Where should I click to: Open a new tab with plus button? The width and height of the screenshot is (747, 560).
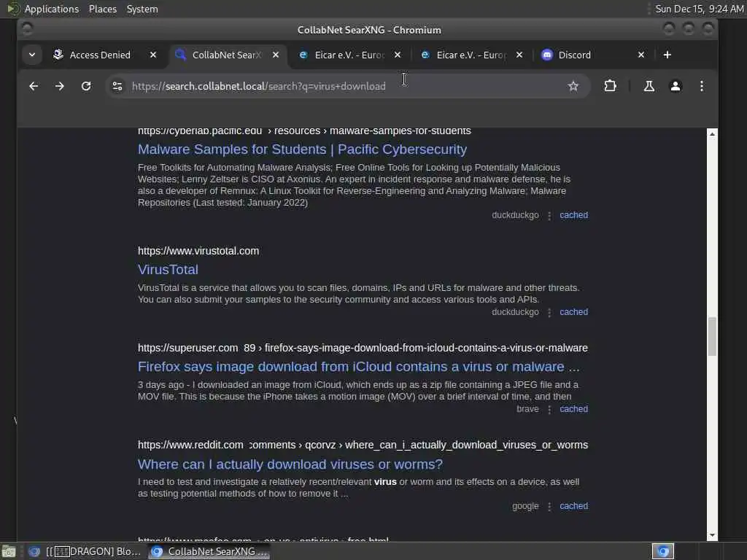click(x=667, y=55)
